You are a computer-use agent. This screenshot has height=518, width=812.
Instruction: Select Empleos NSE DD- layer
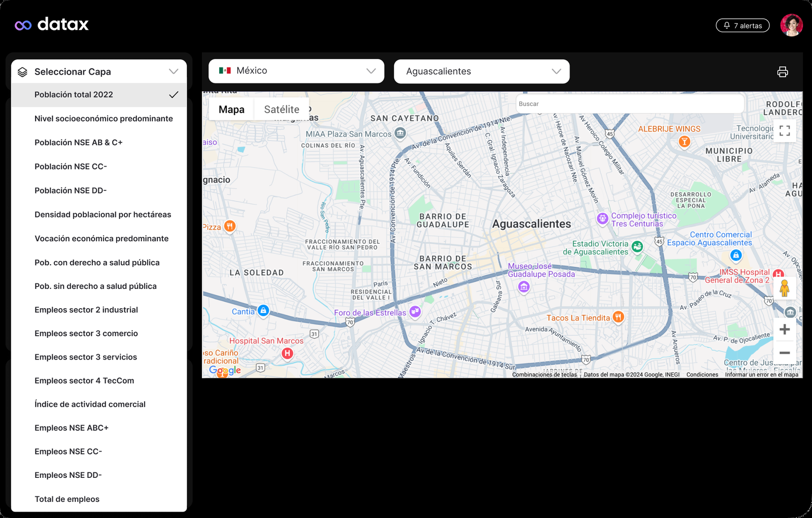(x=99, y=475)
